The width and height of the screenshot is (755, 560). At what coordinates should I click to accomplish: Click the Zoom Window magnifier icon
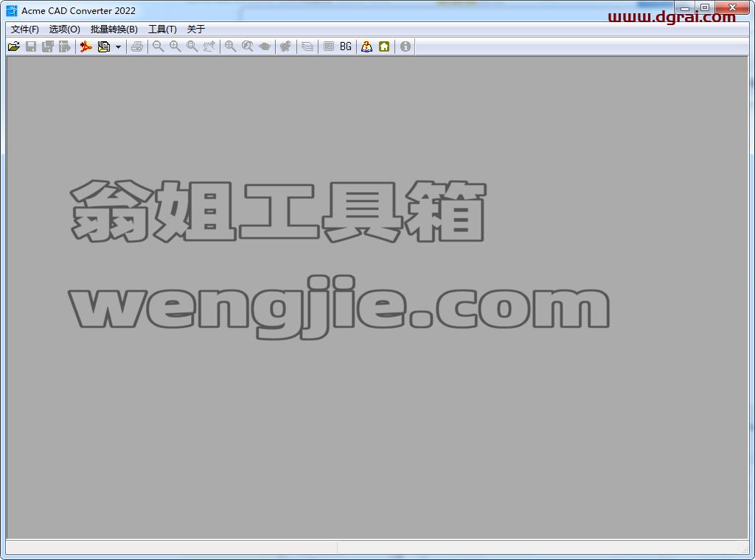(x=192, y=46)
